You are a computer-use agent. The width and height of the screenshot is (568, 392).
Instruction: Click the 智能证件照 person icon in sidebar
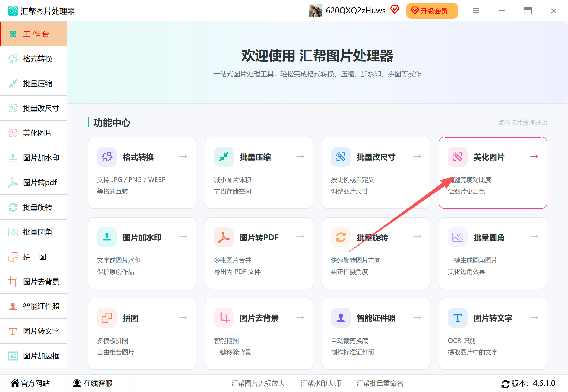13,306
